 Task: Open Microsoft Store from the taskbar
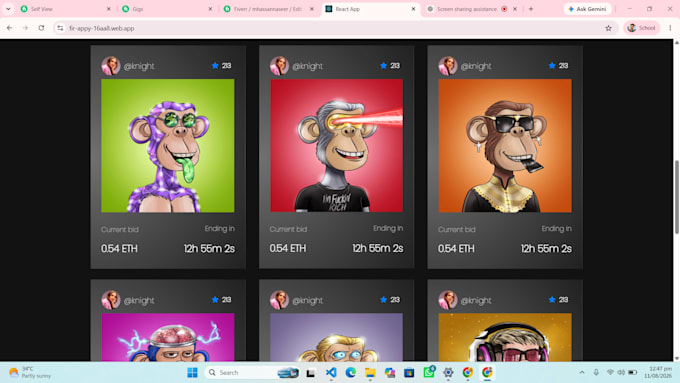coord(409,372)
